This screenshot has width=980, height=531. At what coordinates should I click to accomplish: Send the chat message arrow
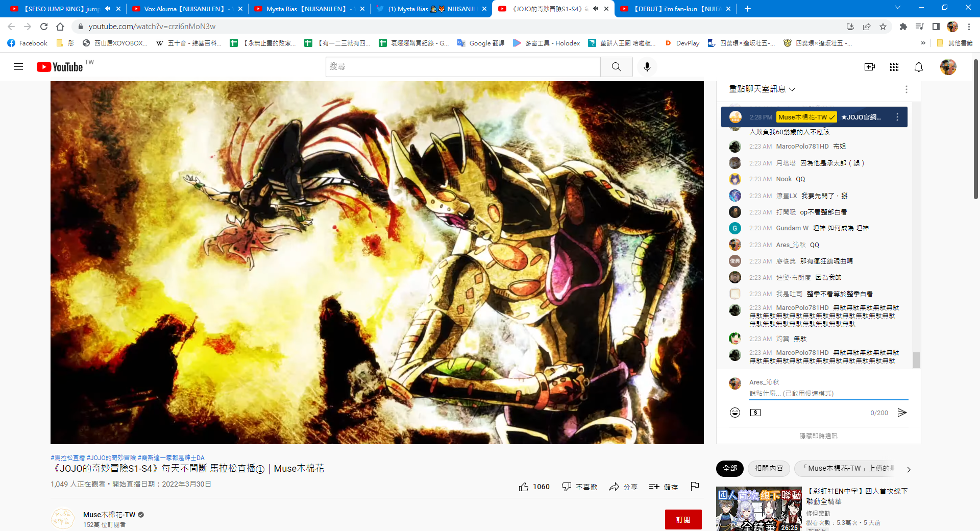pos(902,413)
